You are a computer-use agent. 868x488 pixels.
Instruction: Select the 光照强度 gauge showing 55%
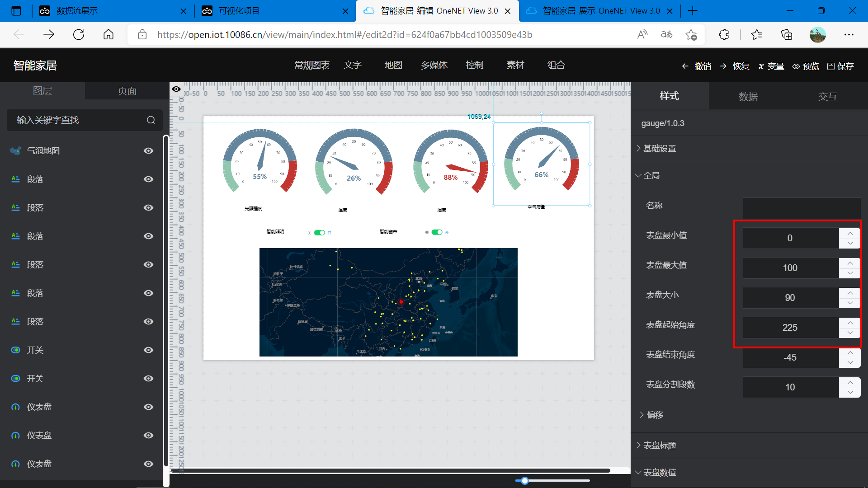260,161
